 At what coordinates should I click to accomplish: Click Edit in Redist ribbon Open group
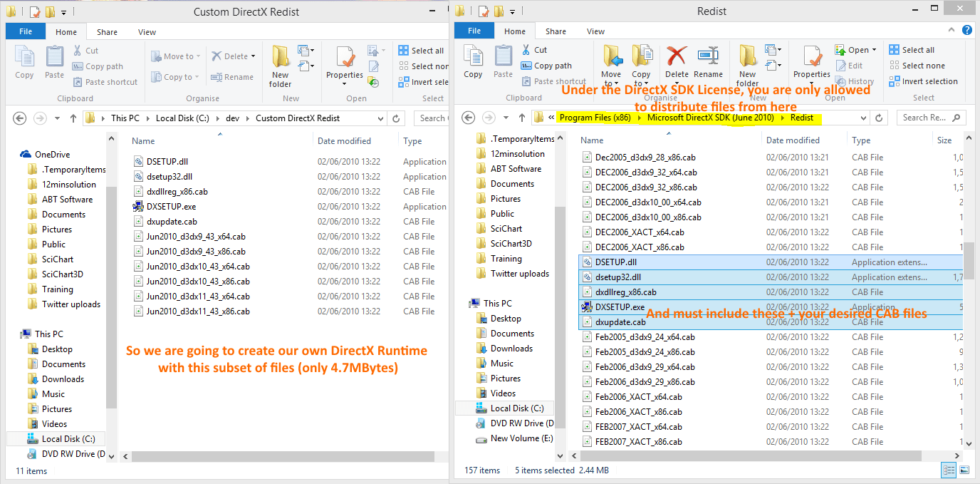tap(849, 66)
